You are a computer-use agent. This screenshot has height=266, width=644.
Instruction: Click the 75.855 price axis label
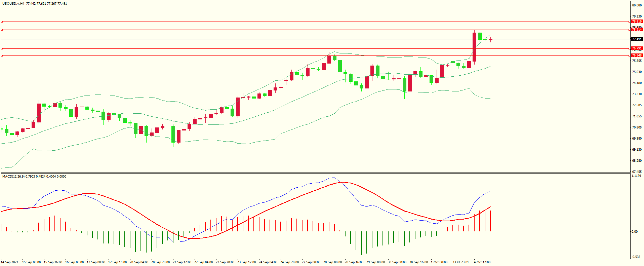point(637,61)
